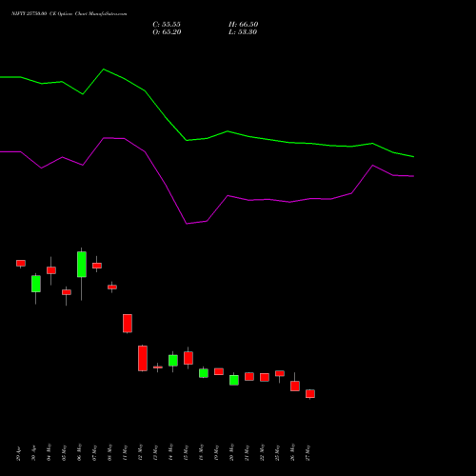Select the 14 May date label
The height and width of the screenshot is (476, 476).
[170, 452]
